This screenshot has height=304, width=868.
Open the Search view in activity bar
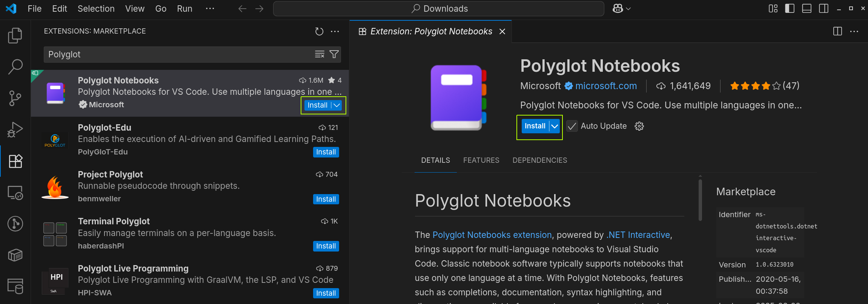(x=15, y=67)
